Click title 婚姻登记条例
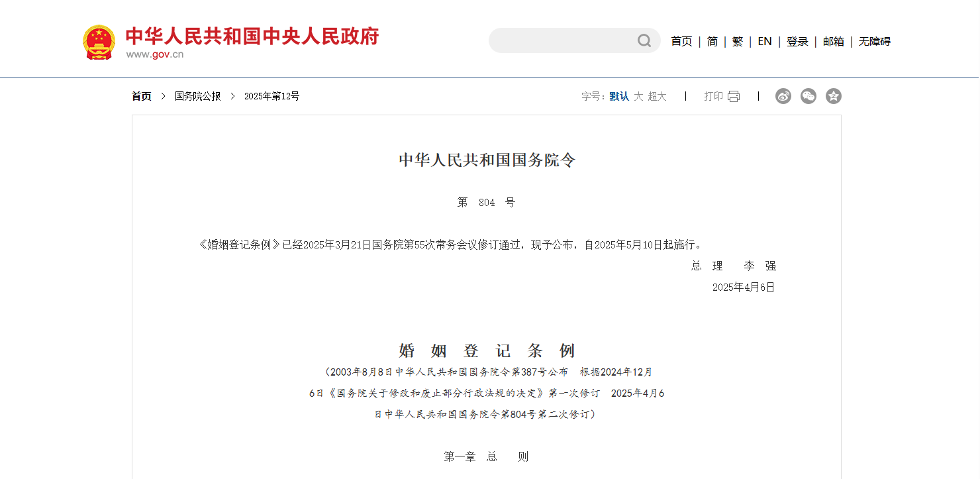 (487, 350)
